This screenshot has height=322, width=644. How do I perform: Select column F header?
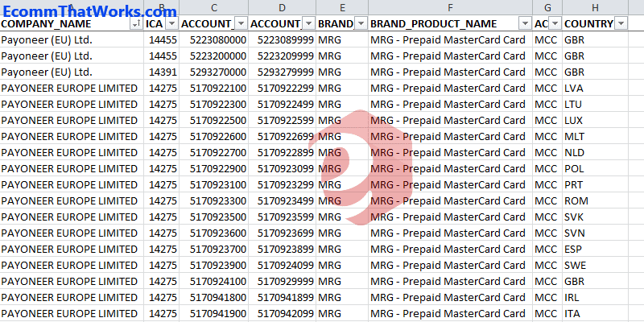[x=451, y=7]
